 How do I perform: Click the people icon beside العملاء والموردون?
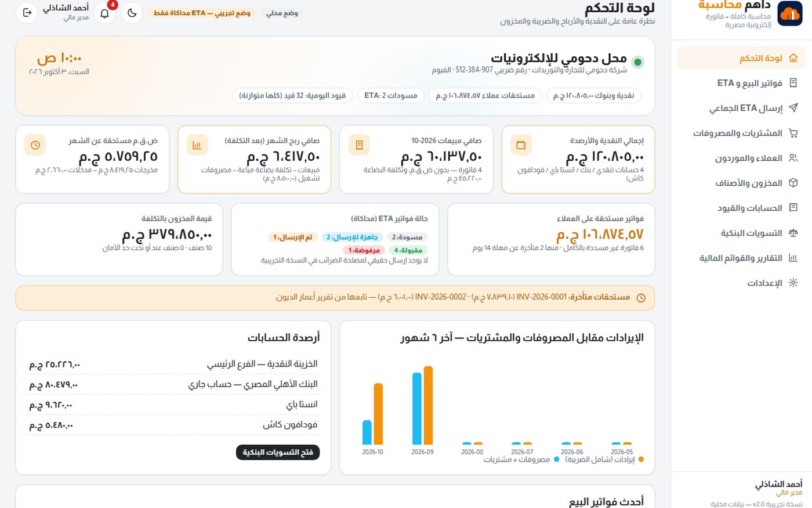click(793, 158)
